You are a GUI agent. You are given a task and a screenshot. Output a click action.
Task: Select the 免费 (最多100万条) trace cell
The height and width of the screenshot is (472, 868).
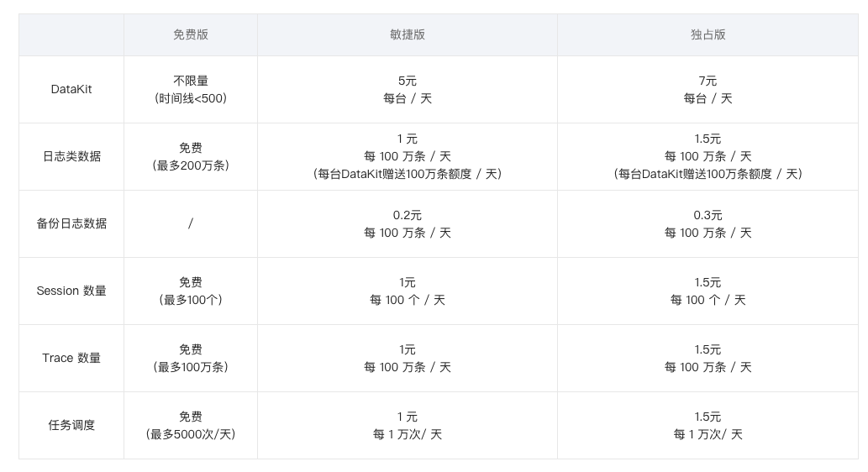(x=191, y=358)
